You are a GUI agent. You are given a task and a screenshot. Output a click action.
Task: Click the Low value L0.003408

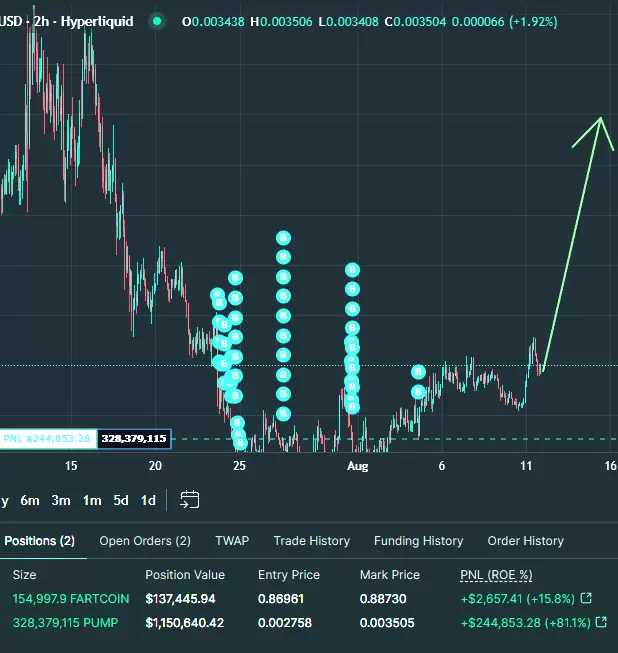(x=349, y=22)
